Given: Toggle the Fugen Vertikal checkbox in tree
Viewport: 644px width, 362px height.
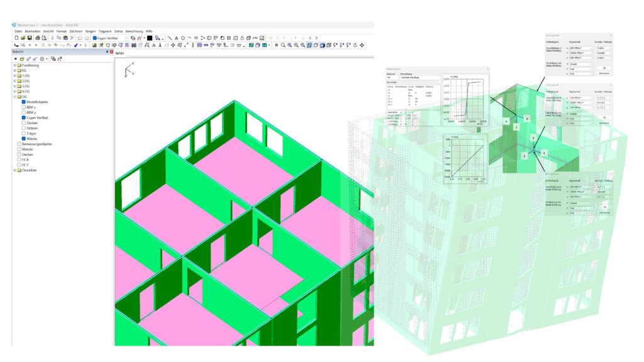Looking at the screenshot, I should [23, 118].
